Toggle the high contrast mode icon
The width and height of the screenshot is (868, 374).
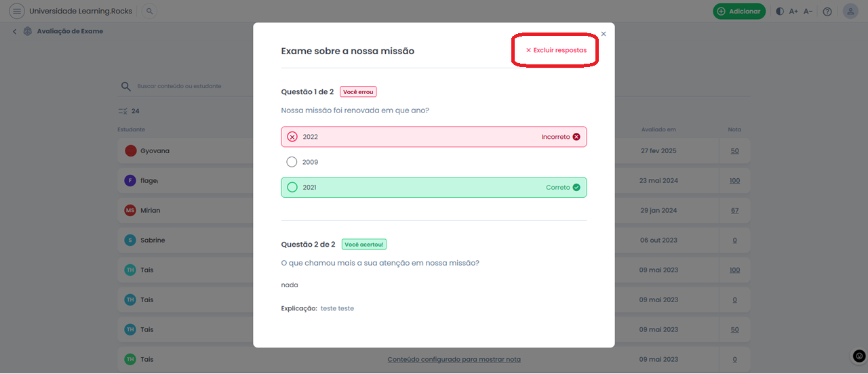[779, 12]
